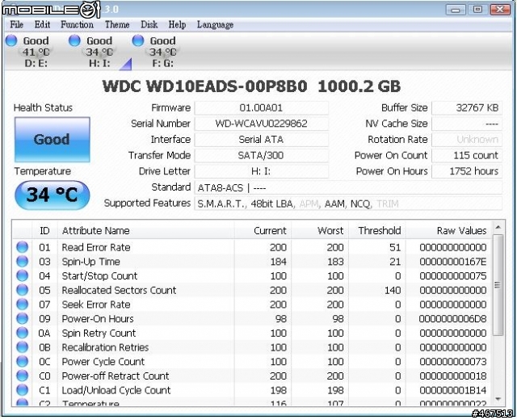Select the Power-On Hours attribute name
The image size is (517, 420).
(98, 319)
